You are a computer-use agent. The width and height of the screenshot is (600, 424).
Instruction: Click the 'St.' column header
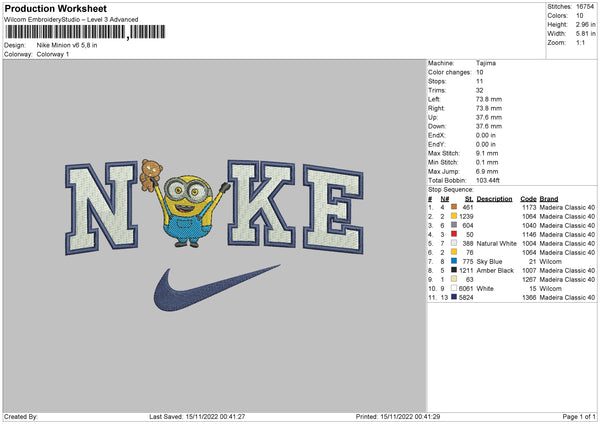point(469,199)
